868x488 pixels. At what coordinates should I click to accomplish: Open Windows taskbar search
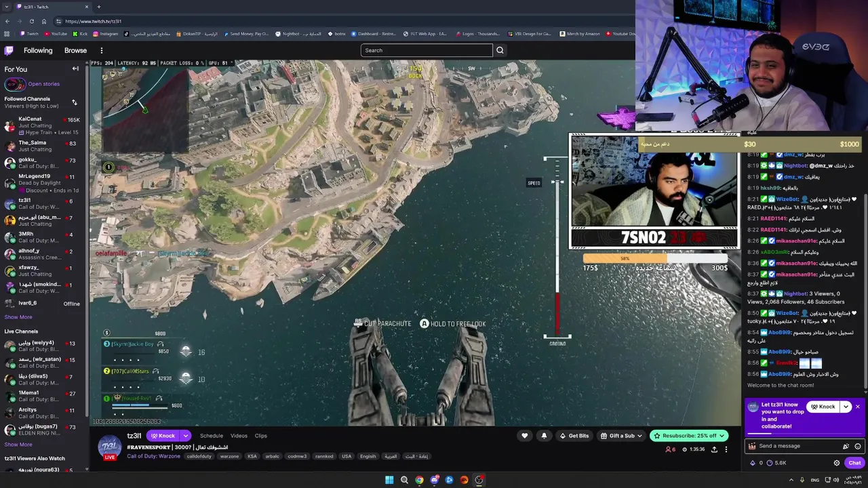coord(404,480)
